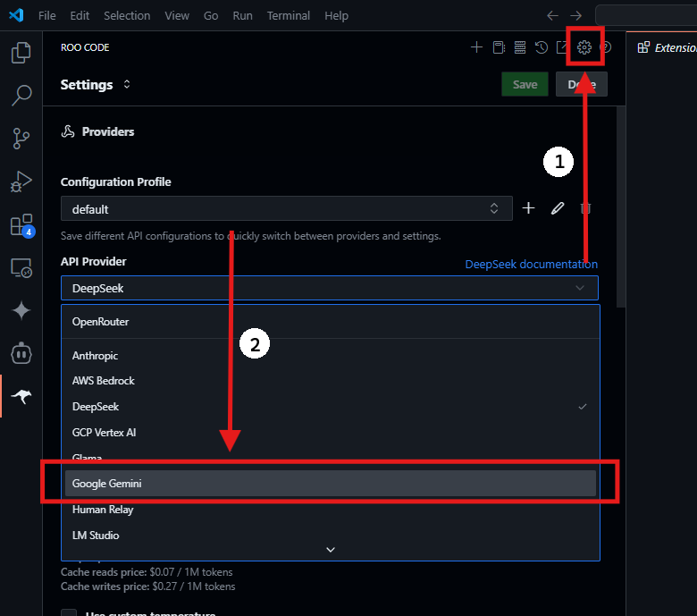Toggle Use custom temperature checkbox
This screenshot has height=616, width=697.
pos(69,613)
